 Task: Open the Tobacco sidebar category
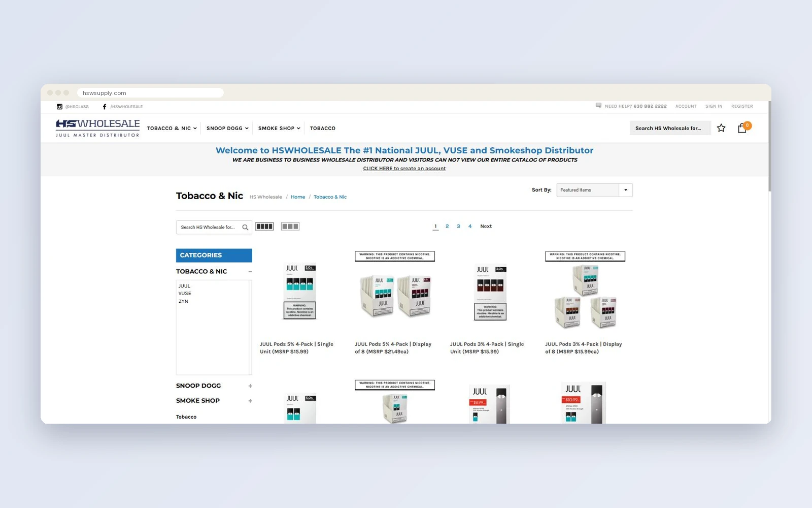(x=186, y=417)
